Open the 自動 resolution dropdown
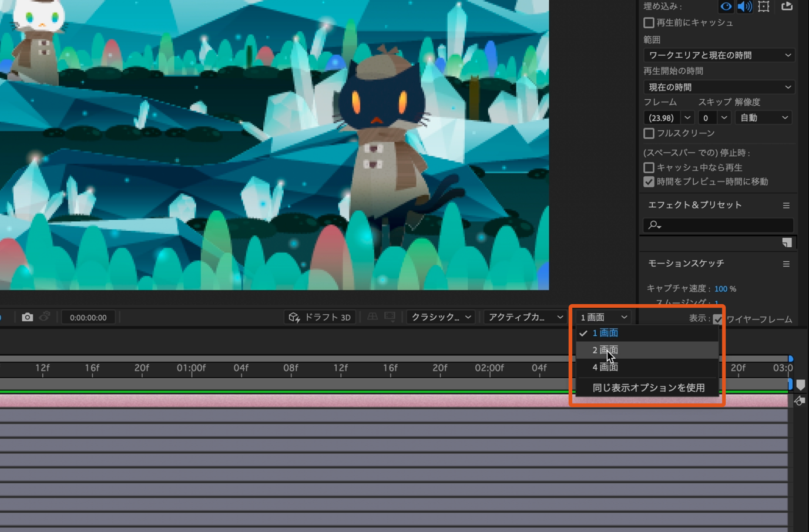 tap(764, 118)
